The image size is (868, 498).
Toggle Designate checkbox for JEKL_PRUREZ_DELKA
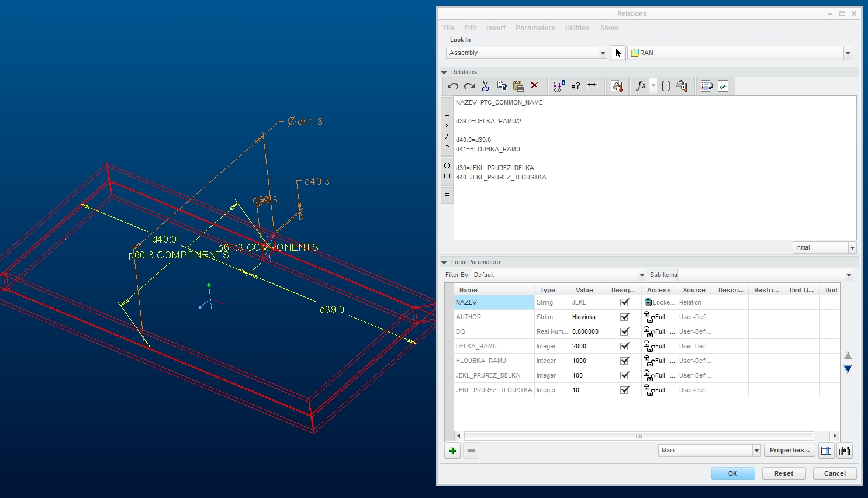[624, 375]
